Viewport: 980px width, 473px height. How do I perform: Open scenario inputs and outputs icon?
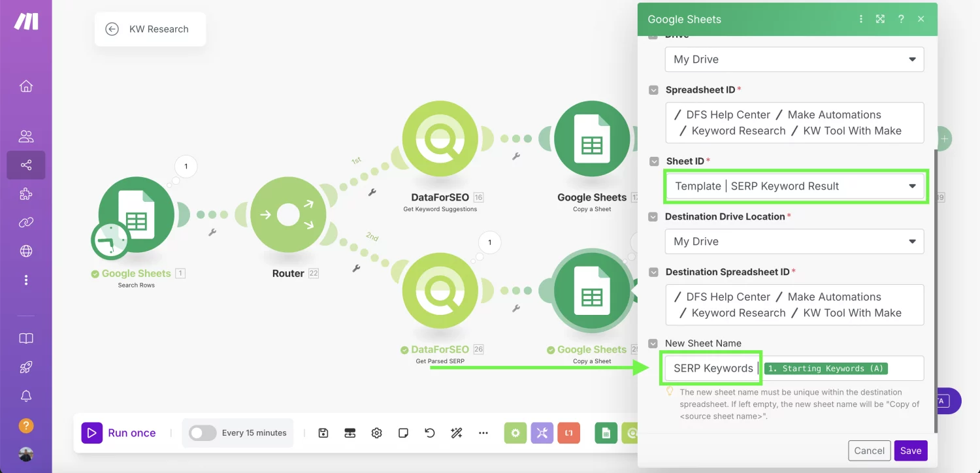pyautogui.click(x=350, y=432)
